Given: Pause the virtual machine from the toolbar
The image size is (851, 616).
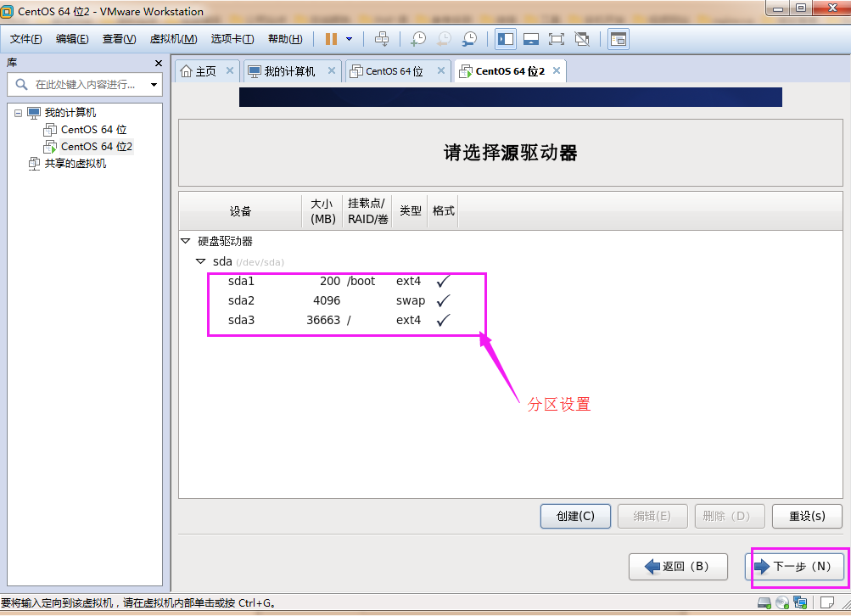Looking at the screenshot, I should point(331,39).
